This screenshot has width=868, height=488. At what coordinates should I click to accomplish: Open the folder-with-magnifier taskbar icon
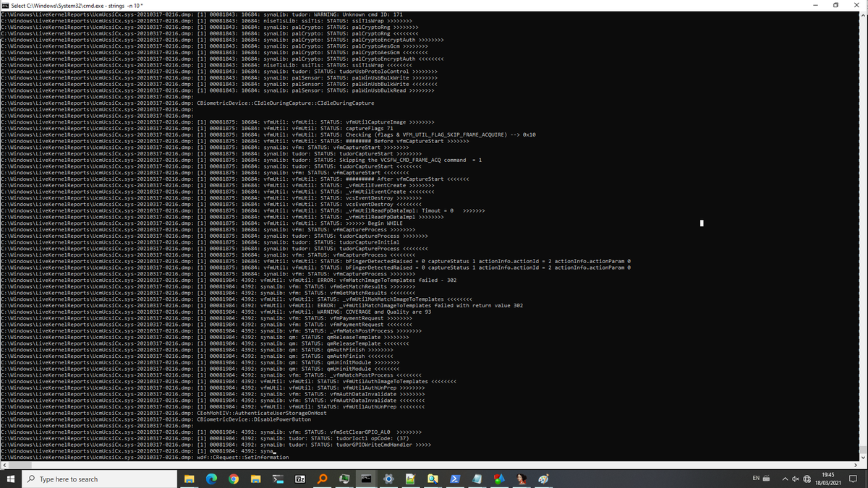pyautogui.click(x=433, y=479)
